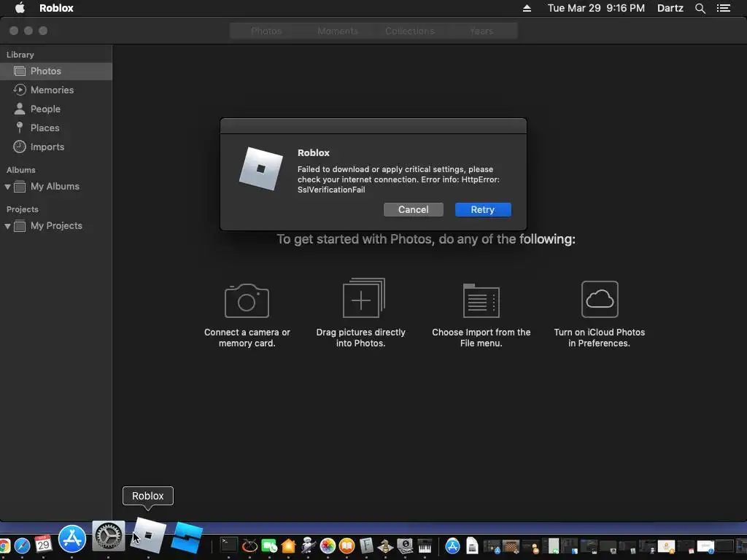Open the small App Store icon after the Dock divider
The image size is (747, 560).
tap(452, 545)
